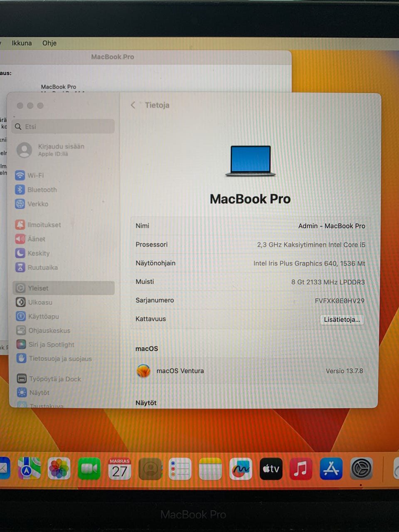
Task: Click the MacBook Pro laptop image
Action: tap(251, 161)
